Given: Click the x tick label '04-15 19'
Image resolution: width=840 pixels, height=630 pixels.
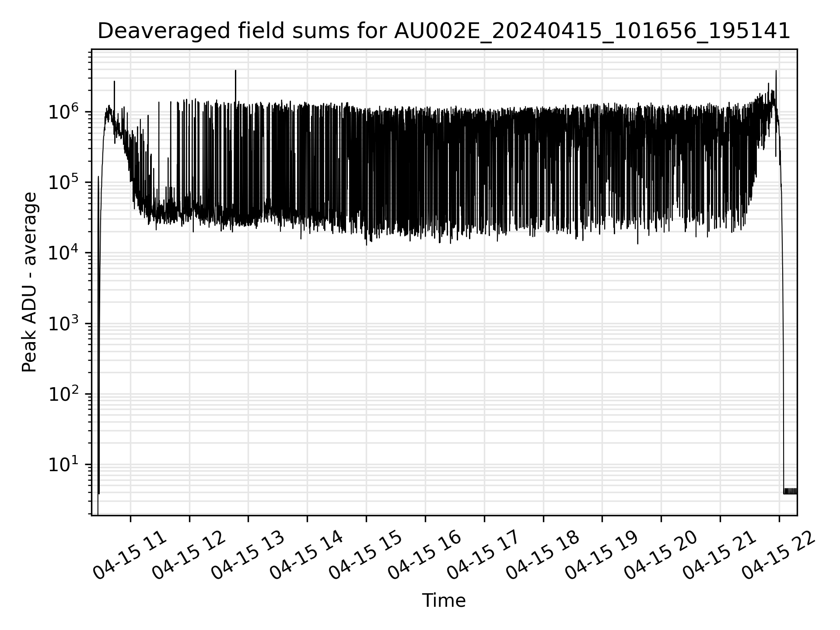Looking at the screenshot, I should coord(602,556).
